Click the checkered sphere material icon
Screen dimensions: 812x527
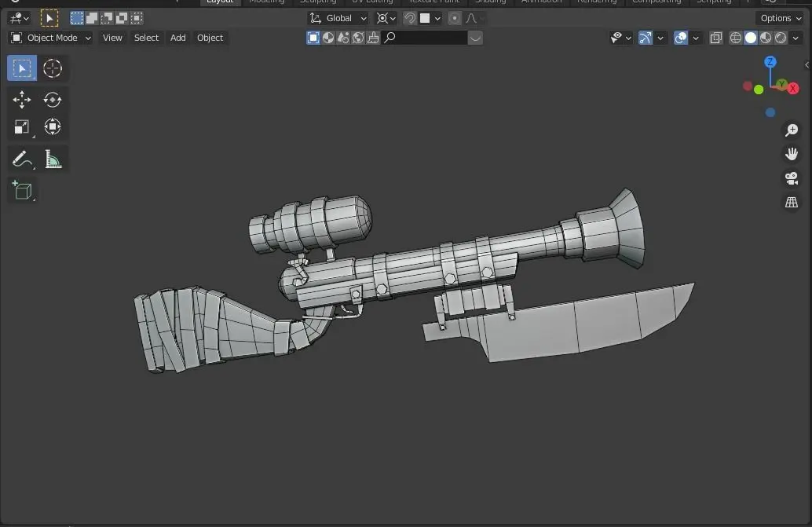coord(327,38)
